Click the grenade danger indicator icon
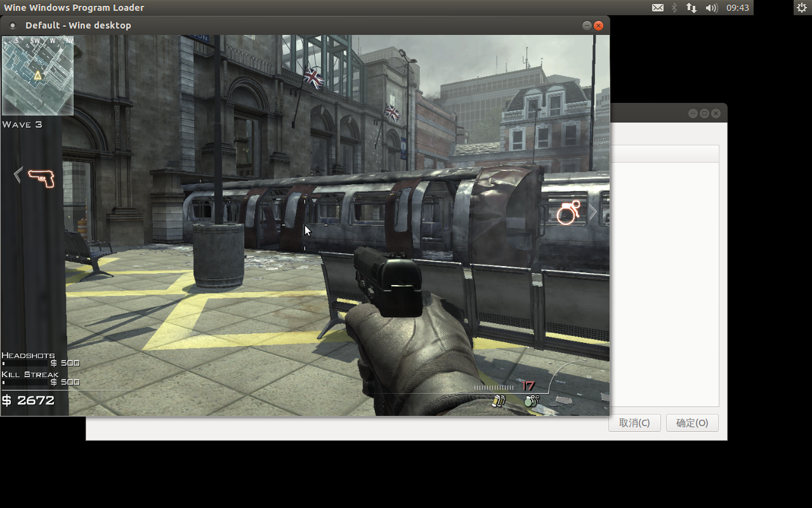 point(568,213)
